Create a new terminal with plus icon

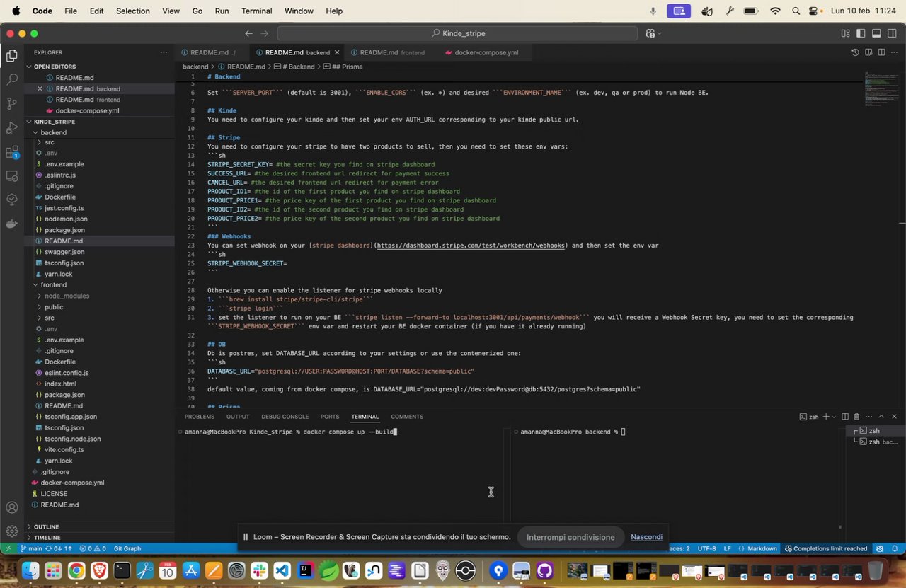coord(825,417)
